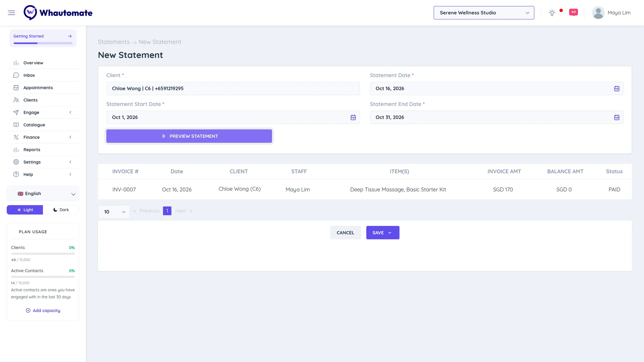The height and width of the screenshot is (362, 644).
Task: Open the Serene Wellness Studio location dropdown
Action: pos(484,13)
